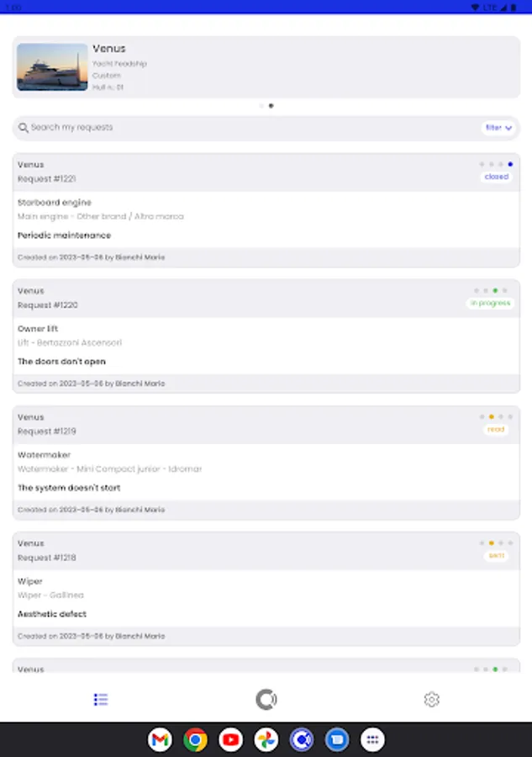Open the requests list tab
Image resolution: width=532 pixels, height=757 pixels.
click(x=101, y=699)
